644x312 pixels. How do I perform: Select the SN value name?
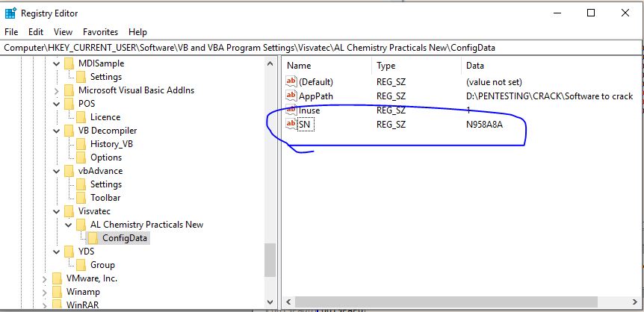(x=306, y=125)
